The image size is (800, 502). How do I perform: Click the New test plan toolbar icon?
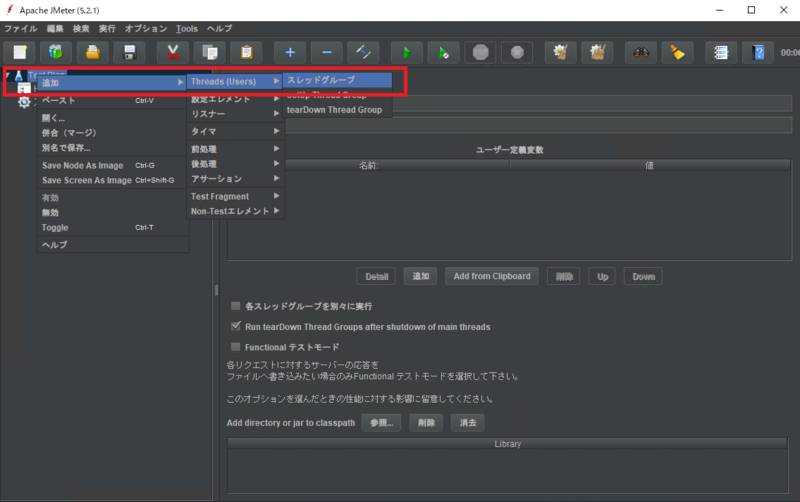coord(20,53)
